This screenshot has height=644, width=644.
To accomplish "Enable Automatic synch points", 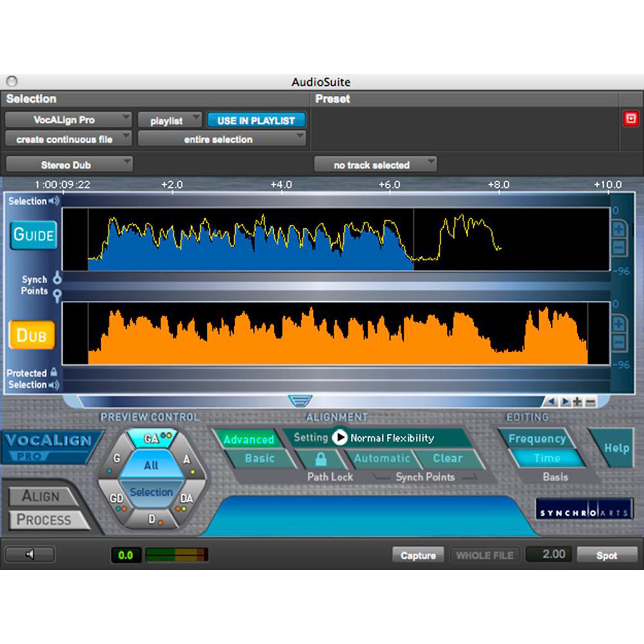I will point(383,458).
